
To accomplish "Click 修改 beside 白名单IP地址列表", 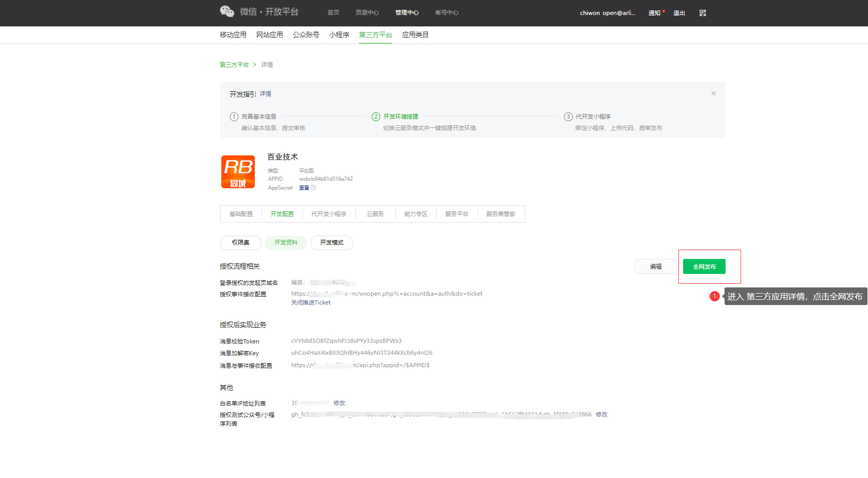I will (339, 403).
